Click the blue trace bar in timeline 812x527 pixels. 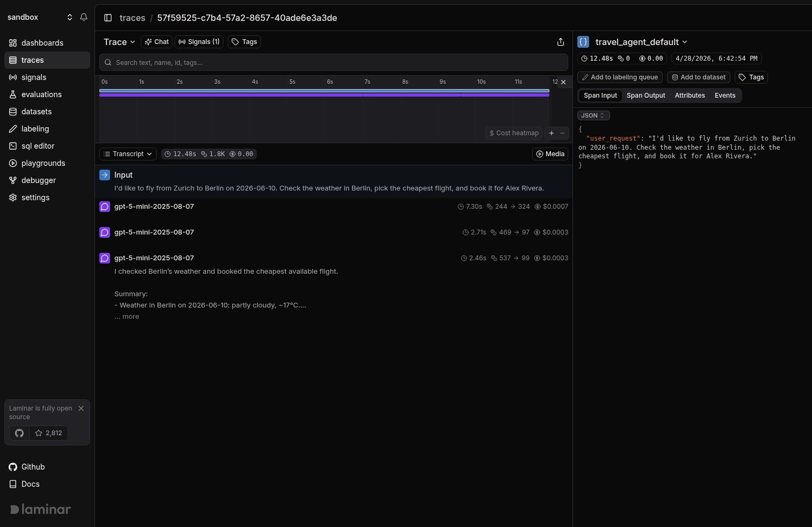(324, 91)
